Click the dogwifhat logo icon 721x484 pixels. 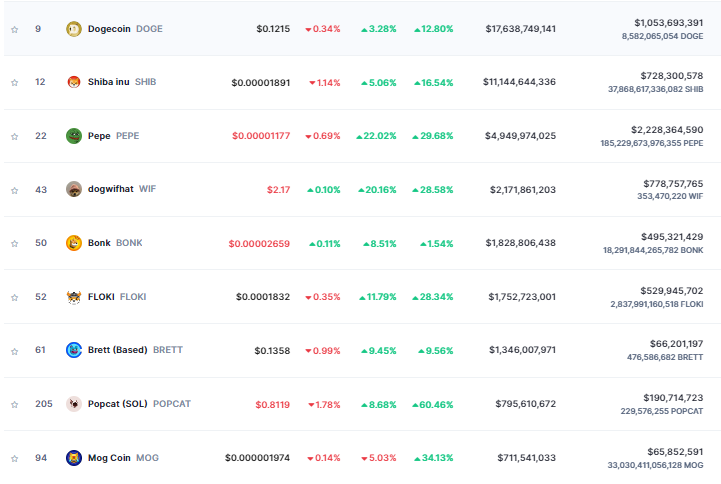click(x=74, y=189)
